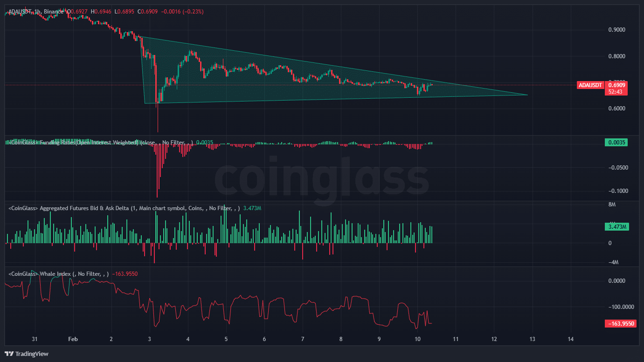
Task: Click the 0.6000 price scale label
Action: click(616, 109)
